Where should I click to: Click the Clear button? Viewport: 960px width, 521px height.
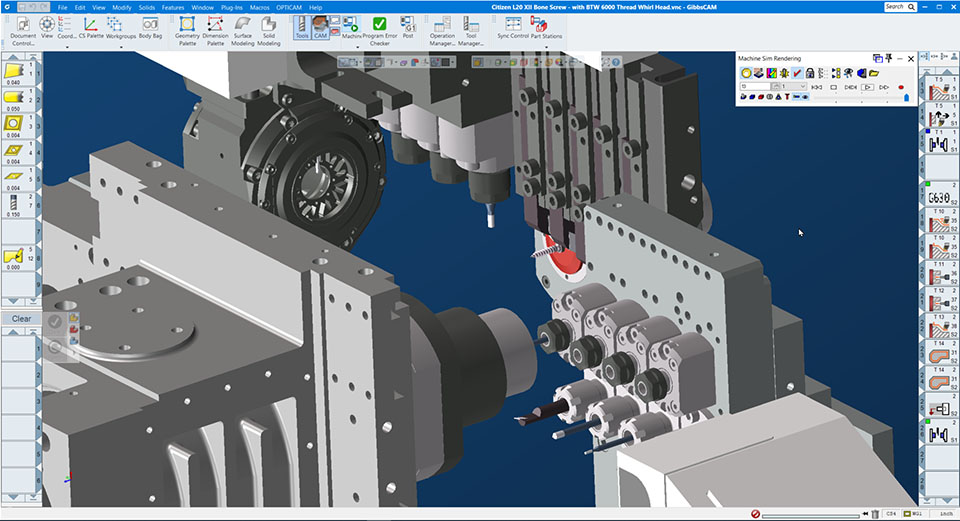point(21,319)
